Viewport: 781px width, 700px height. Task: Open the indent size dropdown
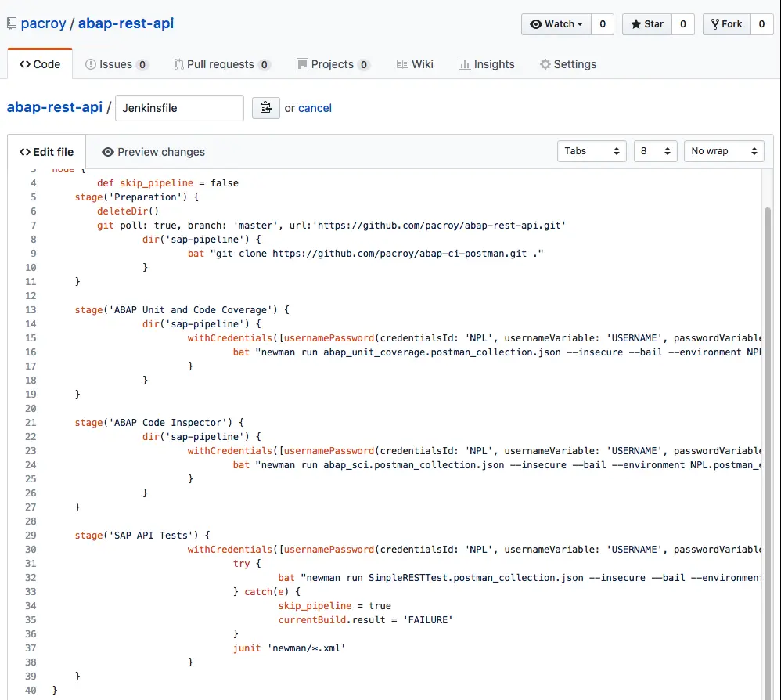655,151
